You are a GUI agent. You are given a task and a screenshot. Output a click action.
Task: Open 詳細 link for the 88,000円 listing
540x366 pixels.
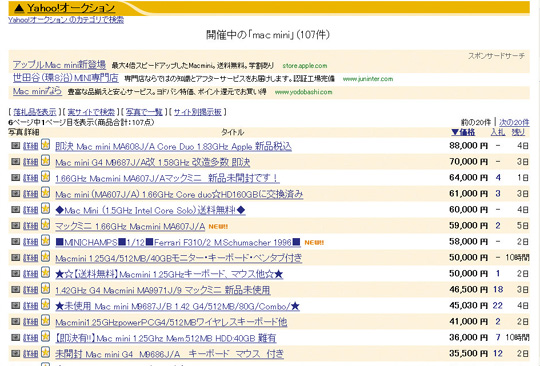click(30, 146)
